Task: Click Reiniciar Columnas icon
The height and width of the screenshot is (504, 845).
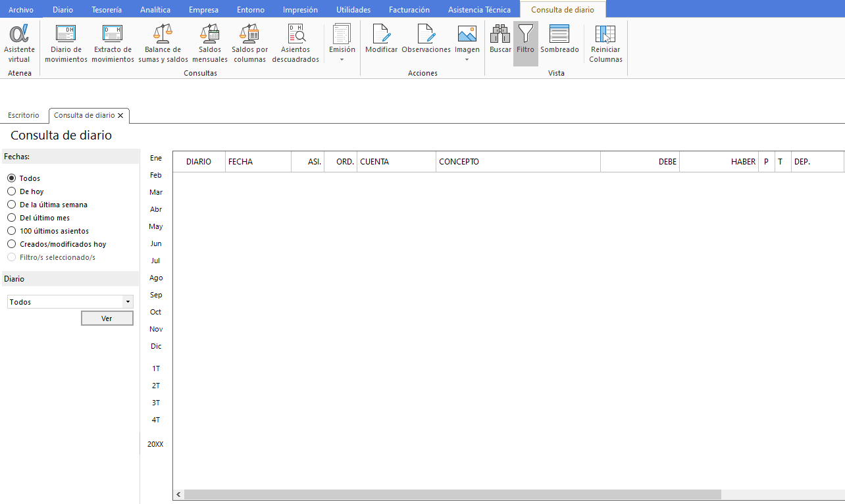Action: [x=605, y=43]
